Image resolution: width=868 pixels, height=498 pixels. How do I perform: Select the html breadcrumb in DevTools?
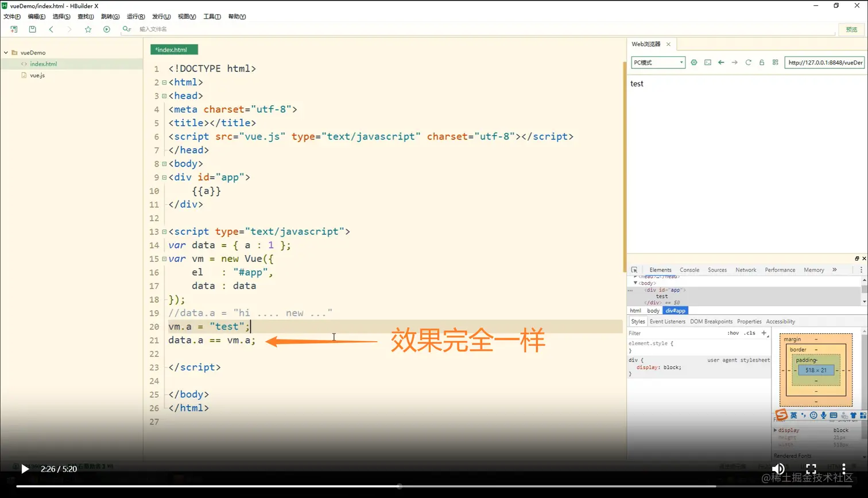(635, 311)
